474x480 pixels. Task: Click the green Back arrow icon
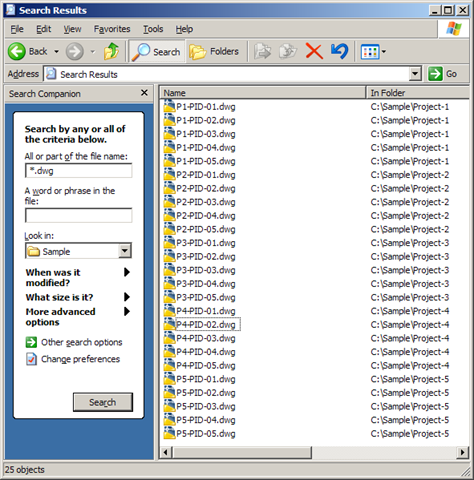(17, 51)
